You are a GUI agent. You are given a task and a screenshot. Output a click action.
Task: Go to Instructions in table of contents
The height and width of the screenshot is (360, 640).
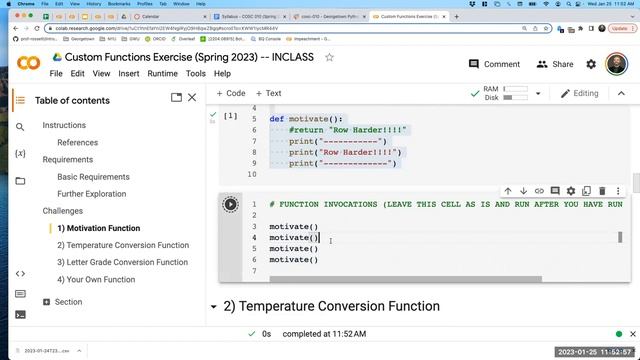[64, 125]
